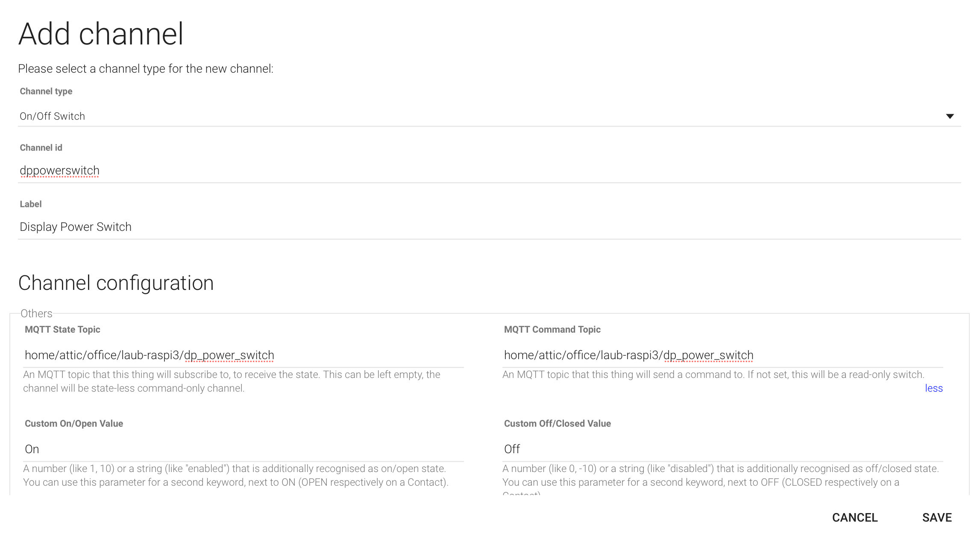Click the "MQTT Command Topic" field caption
The height and width of the screenshot is (537, 980).
click(x=552, y=330)
